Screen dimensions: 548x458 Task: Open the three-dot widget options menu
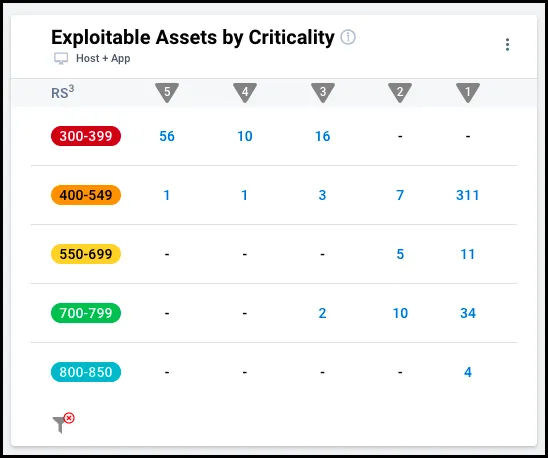click(x=507, y=44)
